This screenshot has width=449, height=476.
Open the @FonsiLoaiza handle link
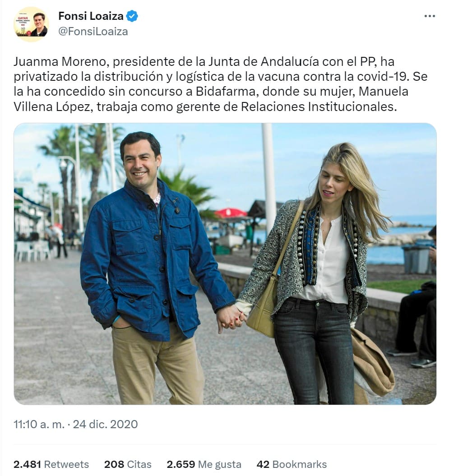click(x=93, y=32)
